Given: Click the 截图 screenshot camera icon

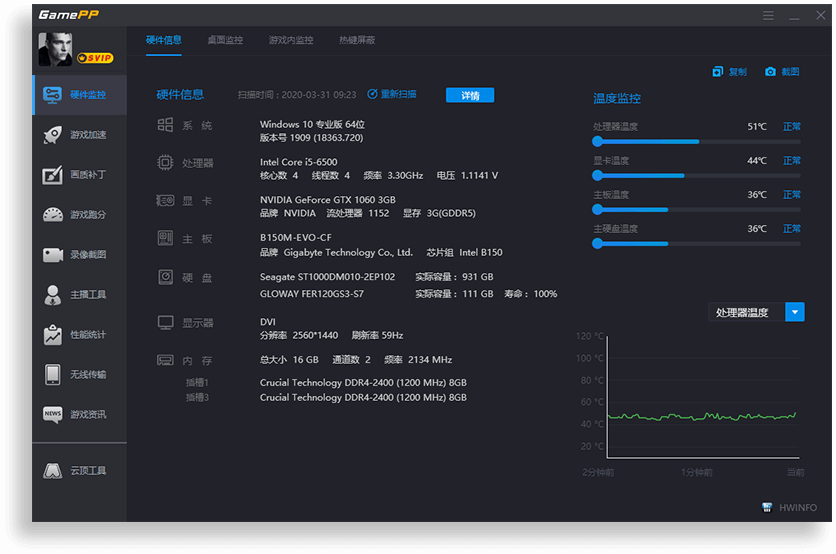Looking at the screenshot, I should click(x=770, y=71).
